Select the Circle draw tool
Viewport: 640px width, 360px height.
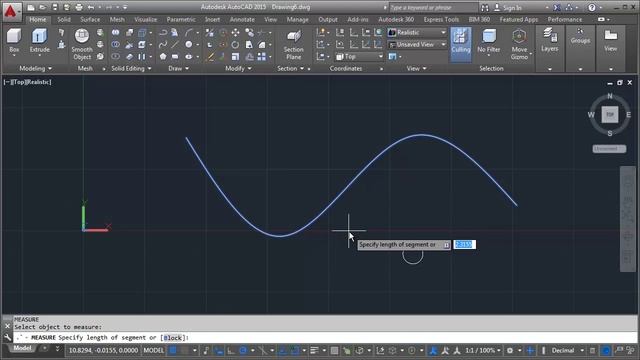(189, 44)
